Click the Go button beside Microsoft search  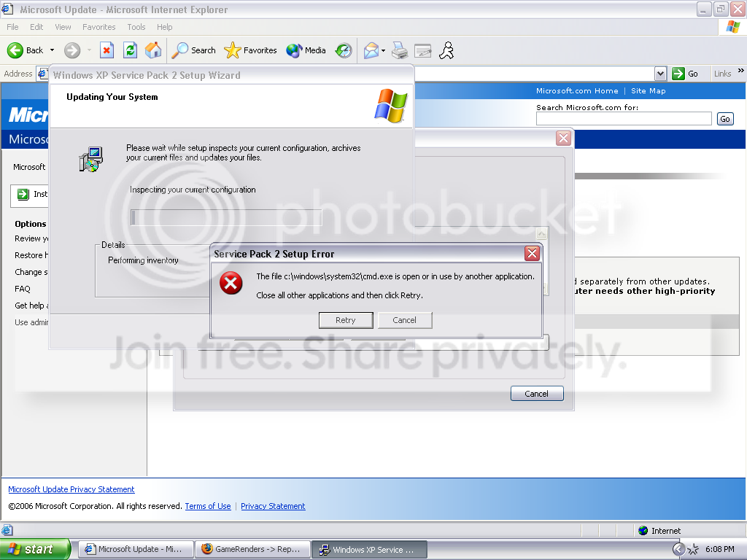pyautogui.click(x=725, y=119)
